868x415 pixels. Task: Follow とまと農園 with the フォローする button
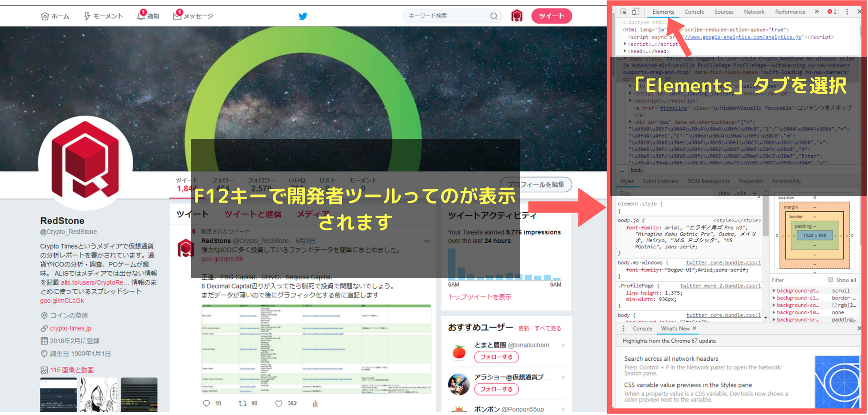[496, 357]
